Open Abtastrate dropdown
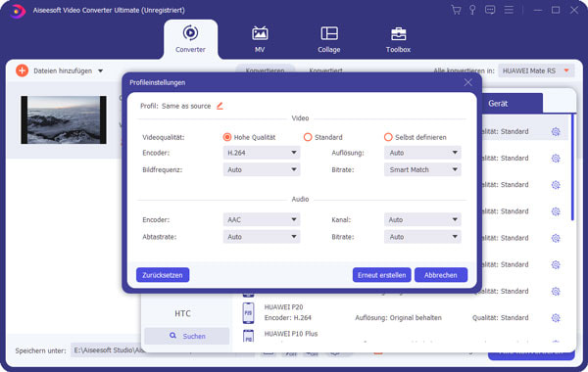 tap(262, 237)
